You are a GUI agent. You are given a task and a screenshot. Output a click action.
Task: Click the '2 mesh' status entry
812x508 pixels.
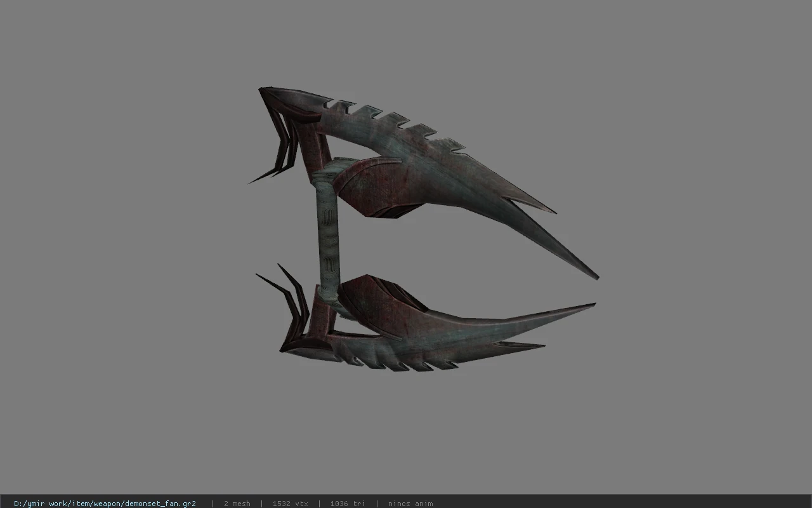(237, 504)
